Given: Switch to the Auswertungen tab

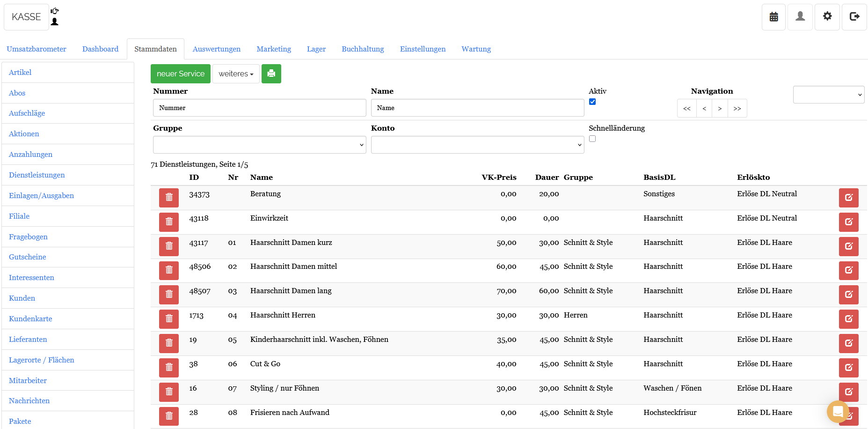Looking at the screenshot, I should pyautogui.click(x=216, y=49).
